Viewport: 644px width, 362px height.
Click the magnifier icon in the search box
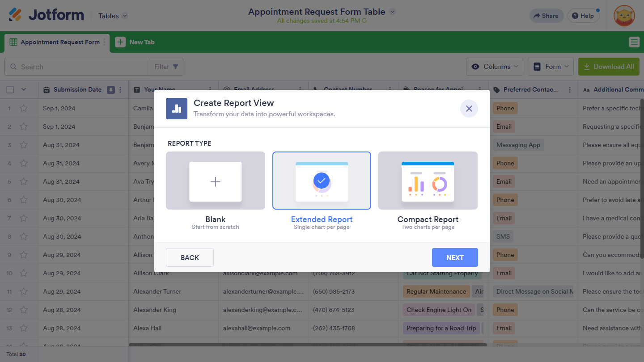14,66
